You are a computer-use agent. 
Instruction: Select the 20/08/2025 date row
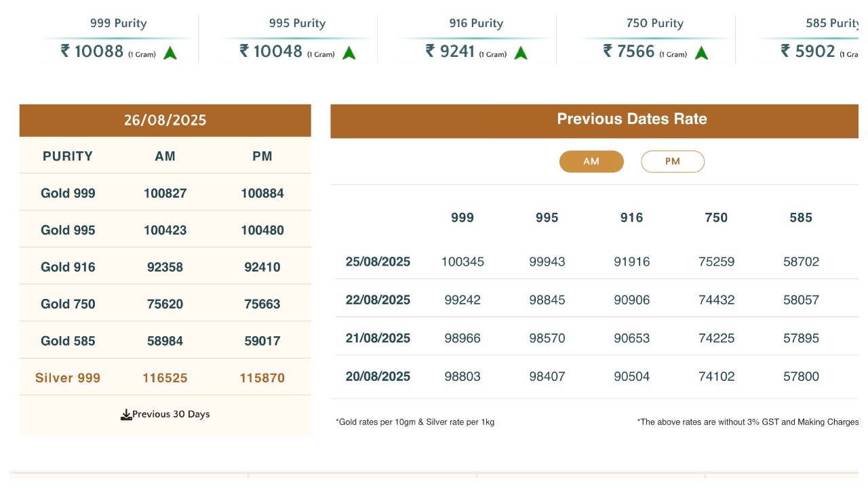378,376
